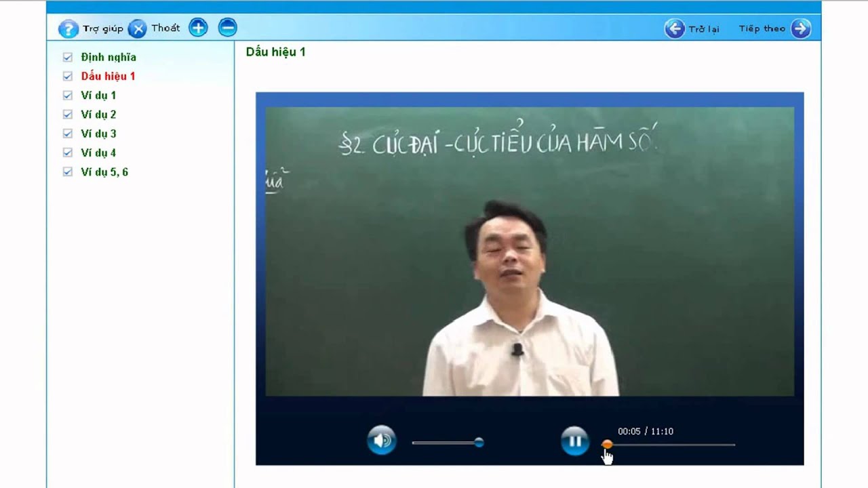Click the Trợ giúp label
This screenshot has width=868, height=488.
point(103,28)
